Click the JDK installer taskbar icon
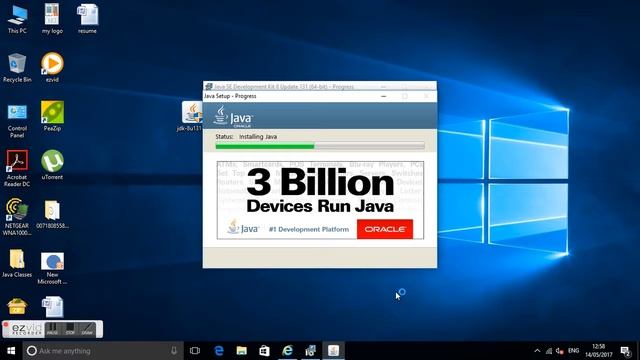This screenshot has height=360, width=640. coord(311,351)
